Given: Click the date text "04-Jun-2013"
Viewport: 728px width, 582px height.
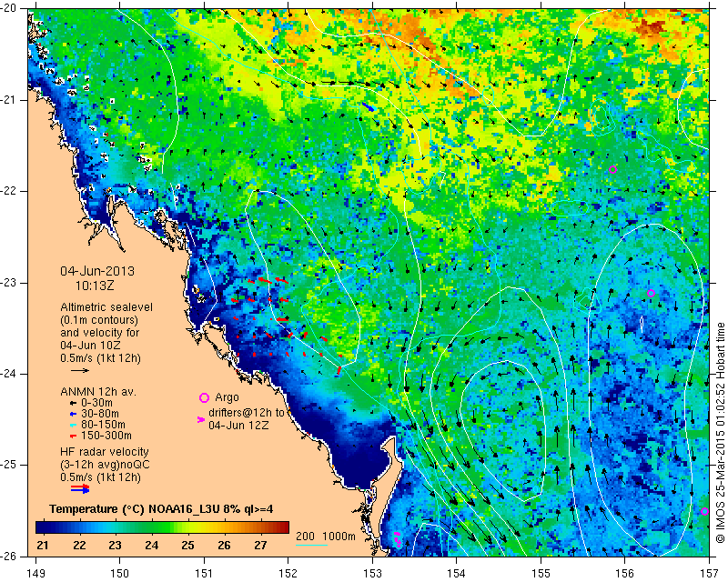Looking at the screenshot, I should pos(97,271).
